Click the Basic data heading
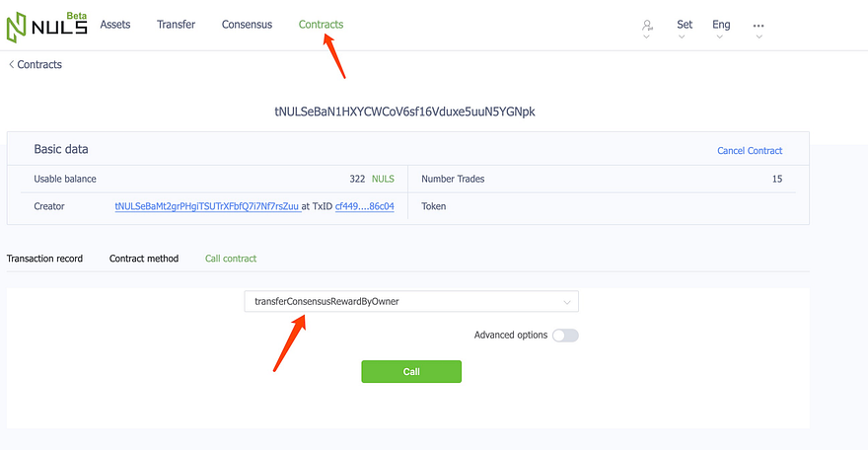Viewport: 868px width, 450px height. point(61,149)
